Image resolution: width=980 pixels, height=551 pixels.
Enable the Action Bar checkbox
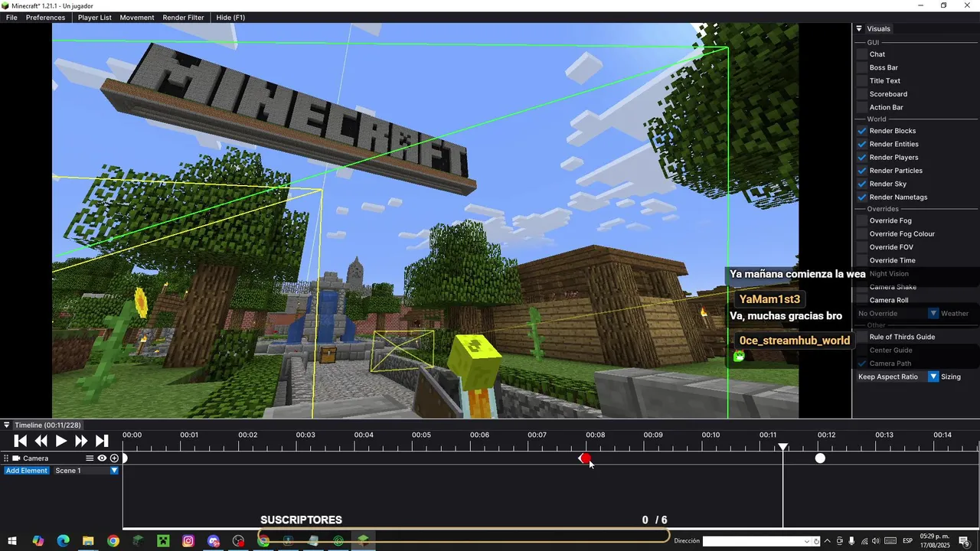point(862,107)
